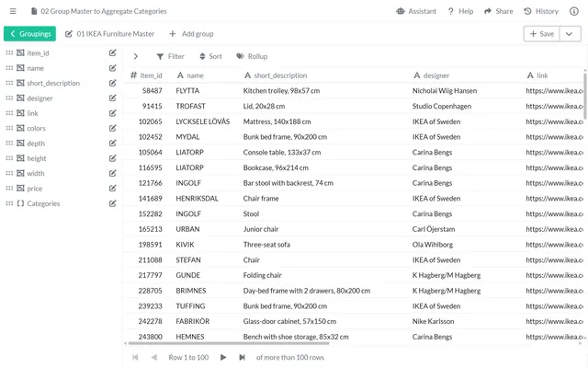Click the Rollup button

tap(252, 56)
